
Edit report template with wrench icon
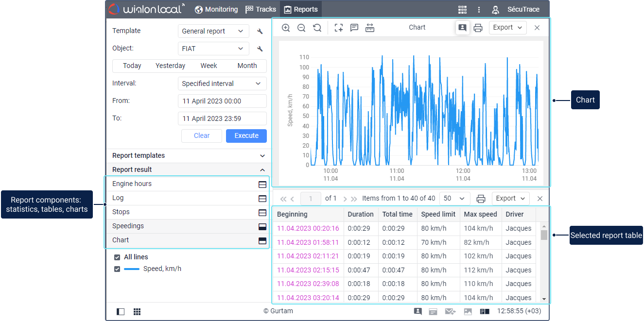[260, 32]
